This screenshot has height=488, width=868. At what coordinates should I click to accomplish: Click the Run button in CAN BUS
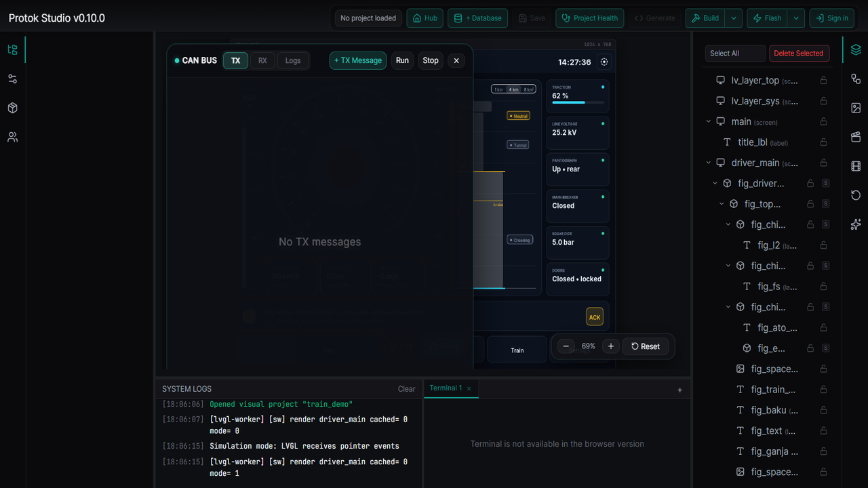pyautogui.click(x=402, y=60)
